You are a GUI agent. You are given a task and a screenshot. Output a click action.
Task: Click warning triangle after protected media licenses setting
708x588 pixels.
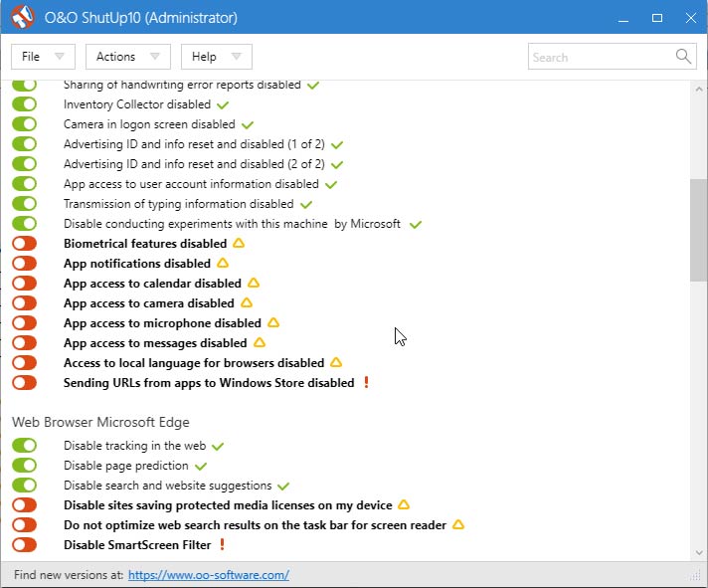(404, 504)
